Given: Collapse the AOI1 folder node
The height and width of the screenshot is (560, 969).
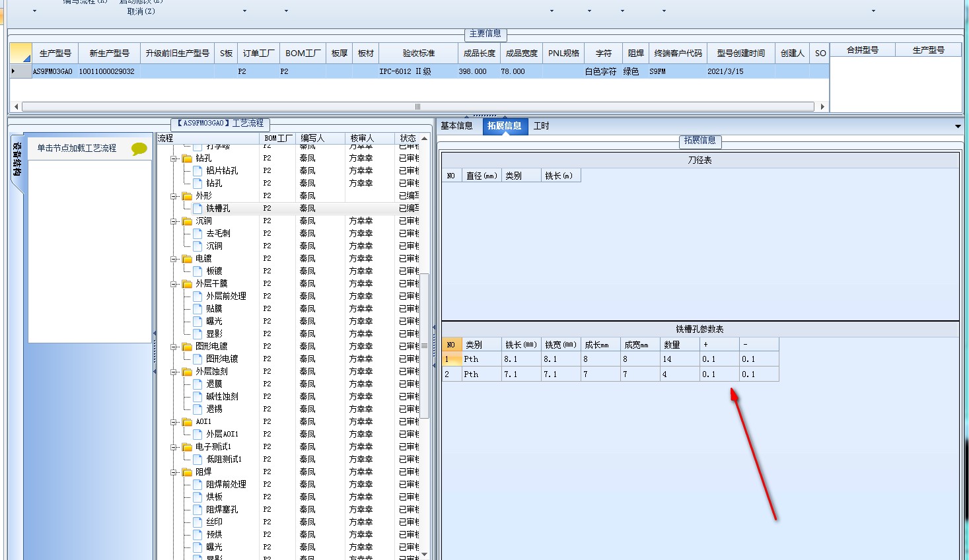Looking at the screenshot, I should point(174,422).
